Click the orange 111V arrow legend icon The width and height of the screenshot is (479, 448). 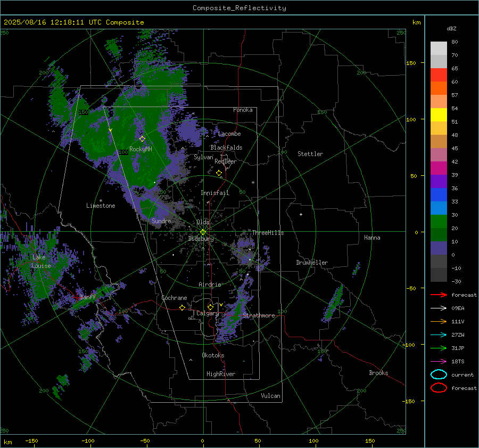point(439,321)
